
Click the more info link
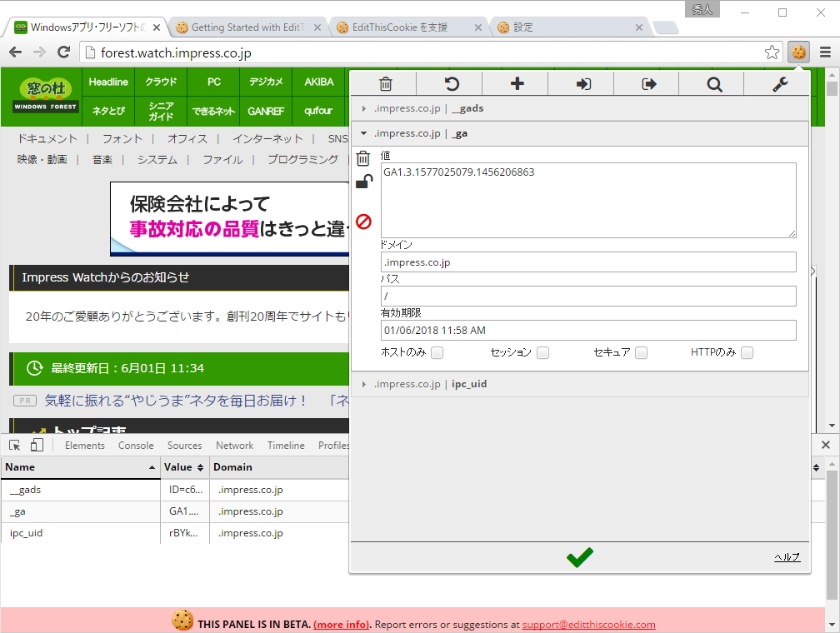[x=342, y=625]
